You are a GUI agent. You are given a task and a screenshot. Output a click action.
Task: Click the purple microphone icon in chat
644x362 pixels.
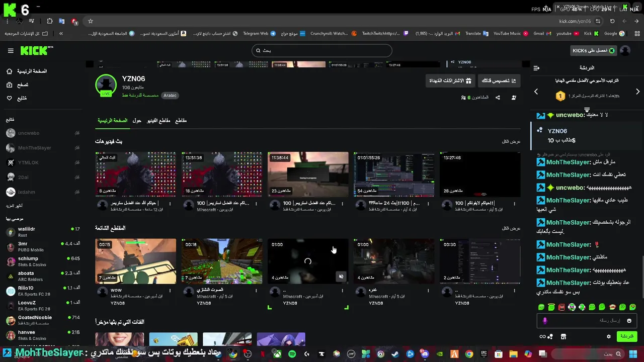pos(545,321)
